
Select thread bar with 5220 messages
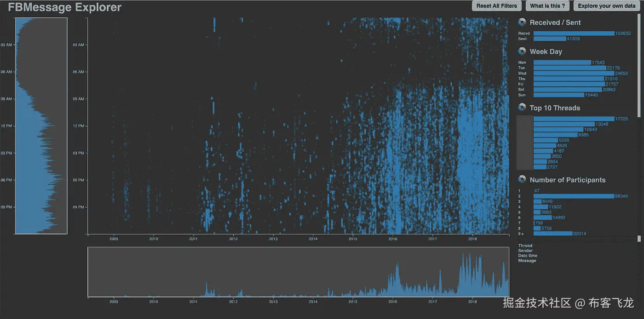[546, 140]
